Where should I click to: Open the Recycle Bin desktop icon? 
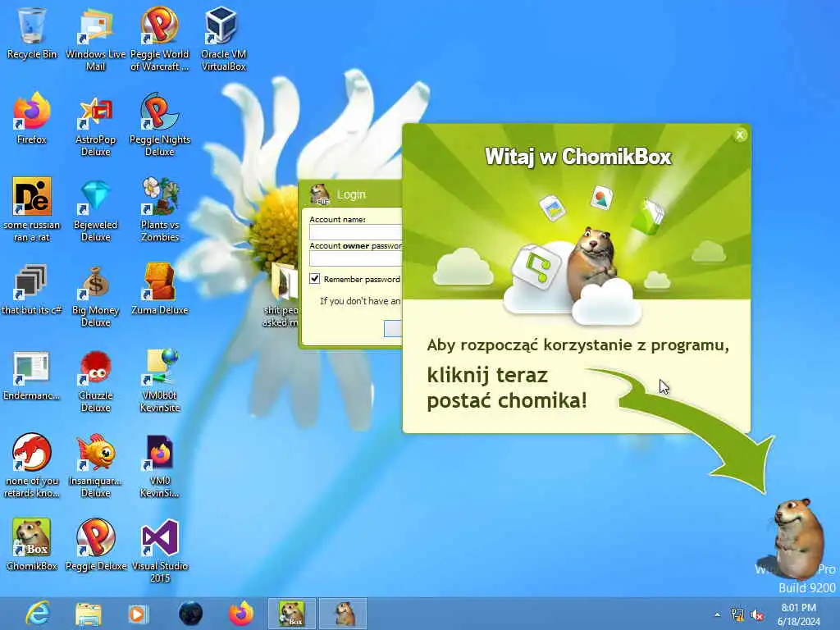32,33
